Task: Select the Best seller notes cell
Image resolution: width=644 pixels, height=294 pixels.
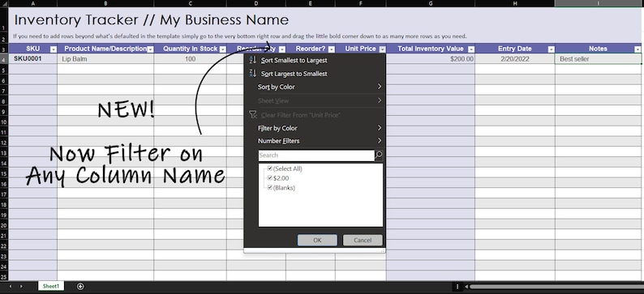Action: pos(599,59)
